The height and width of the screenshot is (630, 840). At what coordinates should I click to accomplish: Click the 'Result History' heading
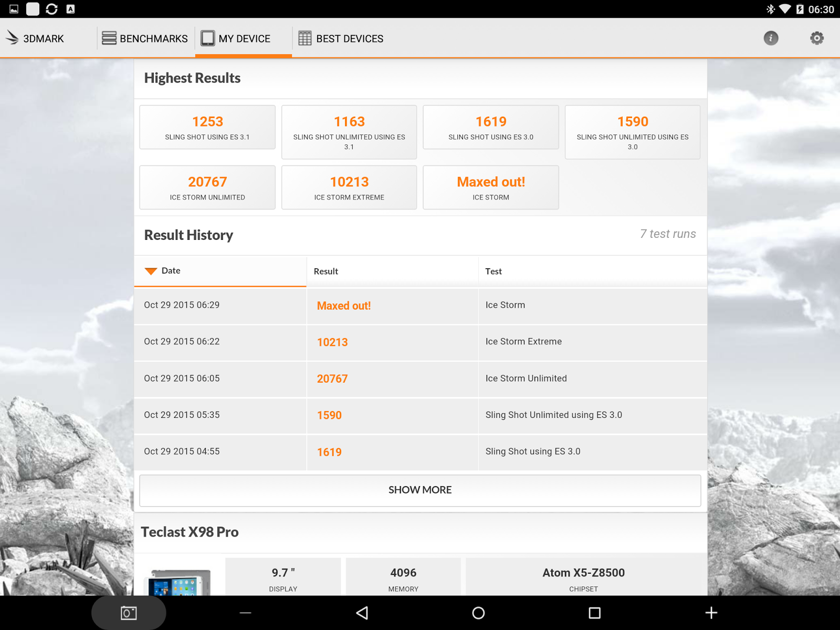188,235
